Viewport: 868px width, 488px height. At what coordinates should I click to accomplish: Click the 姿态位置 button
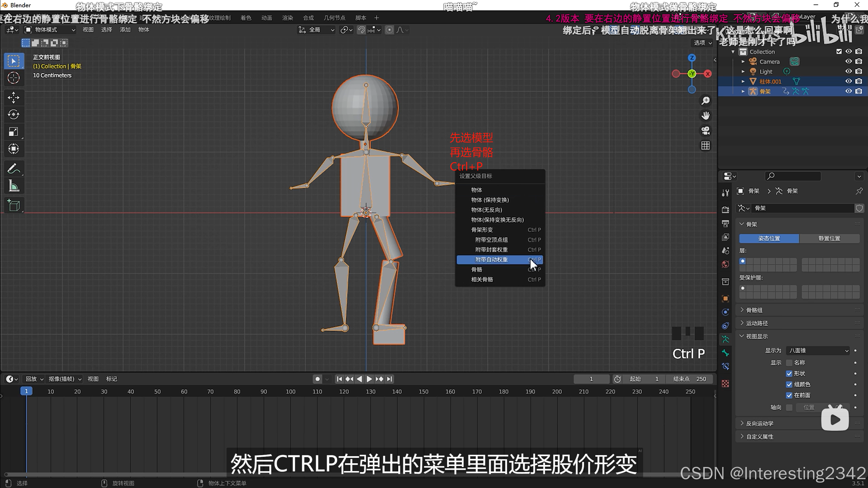tap(769, 238)
